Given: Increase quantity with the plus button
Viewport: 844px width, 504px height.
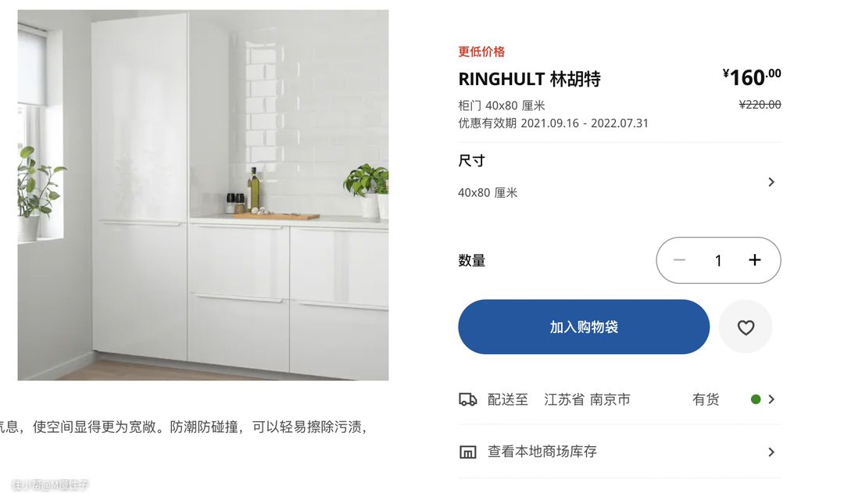Looking at the screenshot, I should click(755, 260).
